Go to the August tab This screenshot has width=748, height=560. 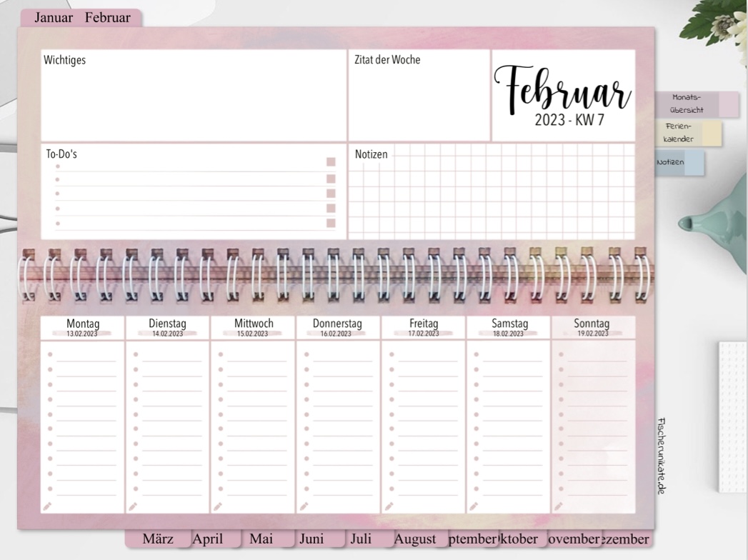415,539
